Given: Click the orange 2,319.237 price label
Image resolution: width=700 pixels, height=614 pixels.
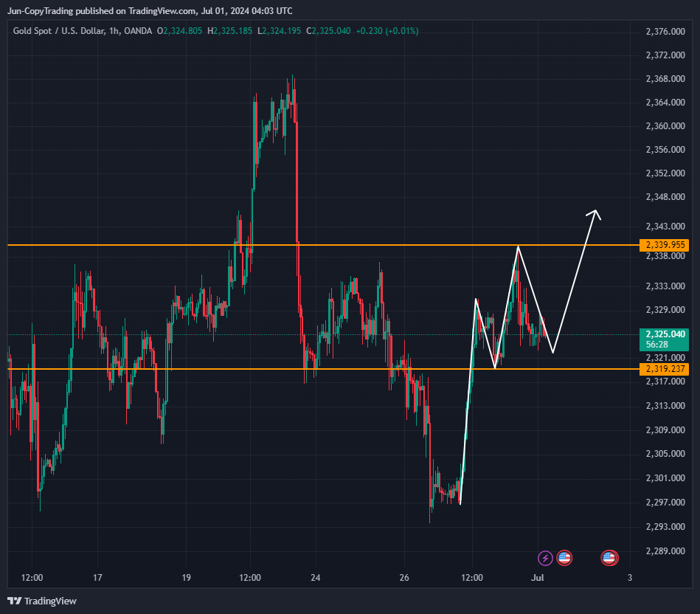Looking at the screenshot, I should [665, 369].
